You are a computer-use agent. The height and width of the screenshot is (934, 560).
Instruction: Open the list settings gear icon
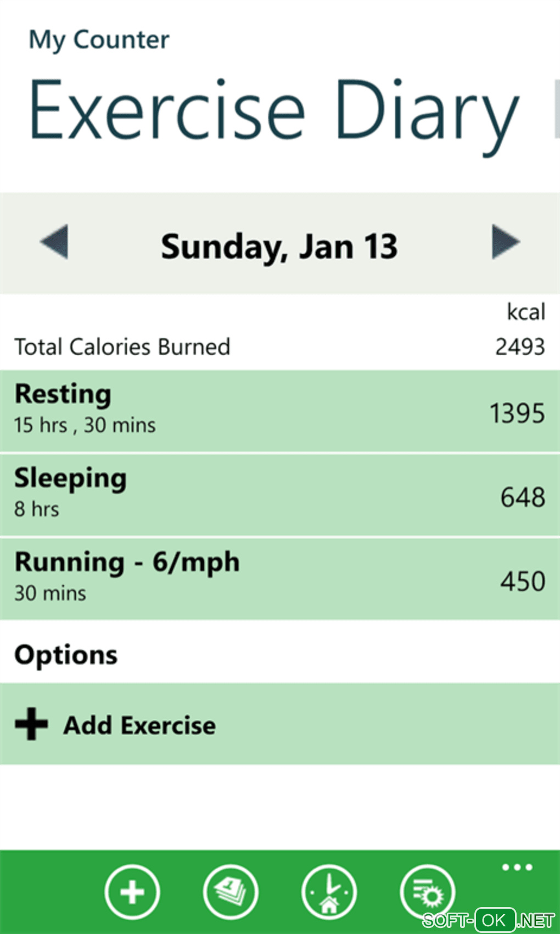coord(427,892)
